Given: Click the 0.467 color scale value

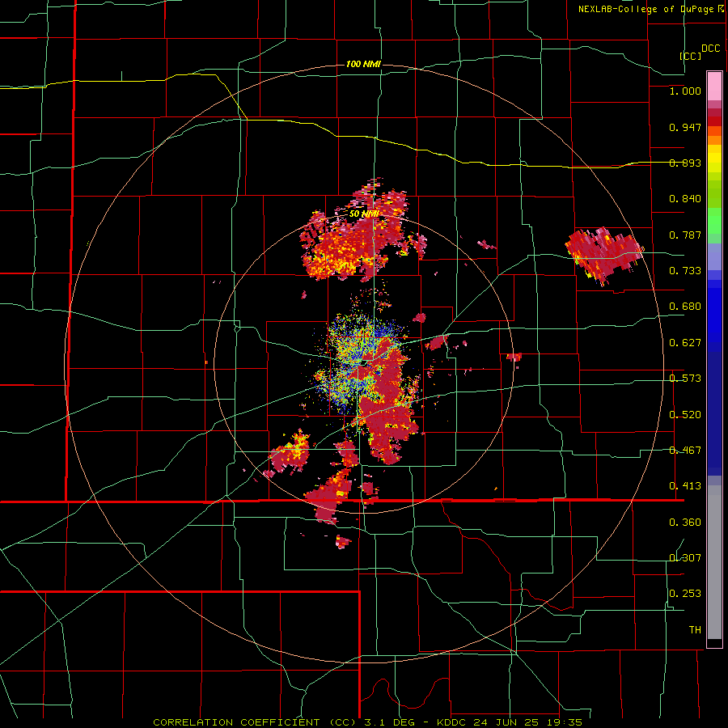Looking at the screenshot, I should point(685,451).
